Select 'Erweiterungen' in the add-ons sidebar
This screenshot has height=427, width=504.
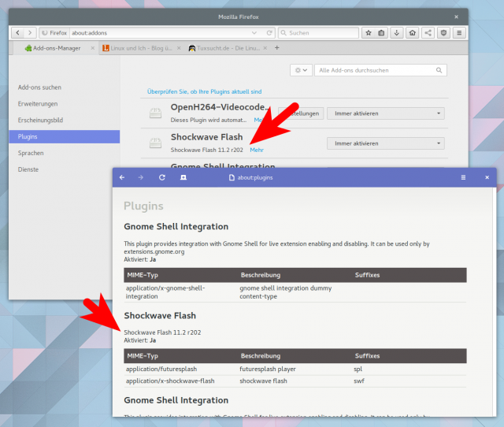(x=36, y=103)
